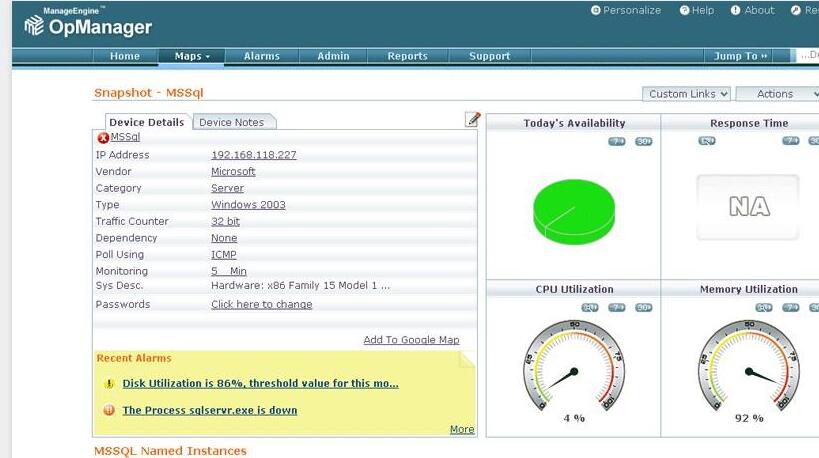Click the Help link
This screenshot has height=458, width=819.
click(703, 10)
